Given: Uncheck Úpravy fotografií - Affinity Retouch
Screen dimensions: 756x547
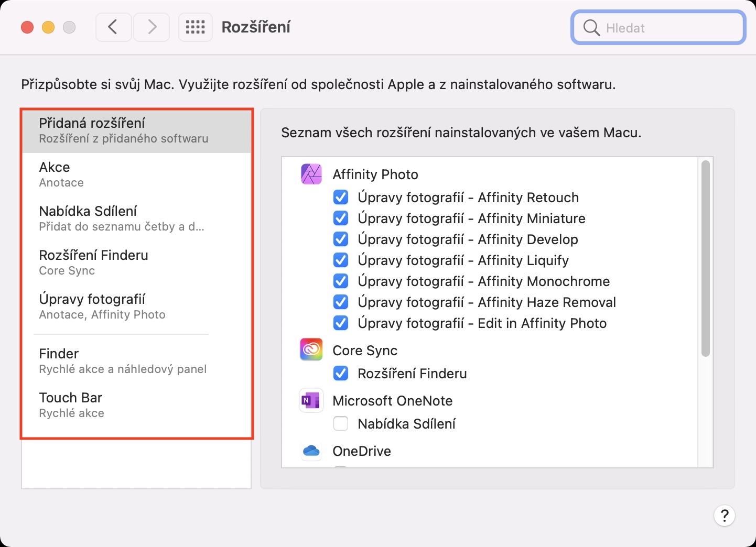Looking at the screenshot, I should pyautogui.click(x=341, y=198).
